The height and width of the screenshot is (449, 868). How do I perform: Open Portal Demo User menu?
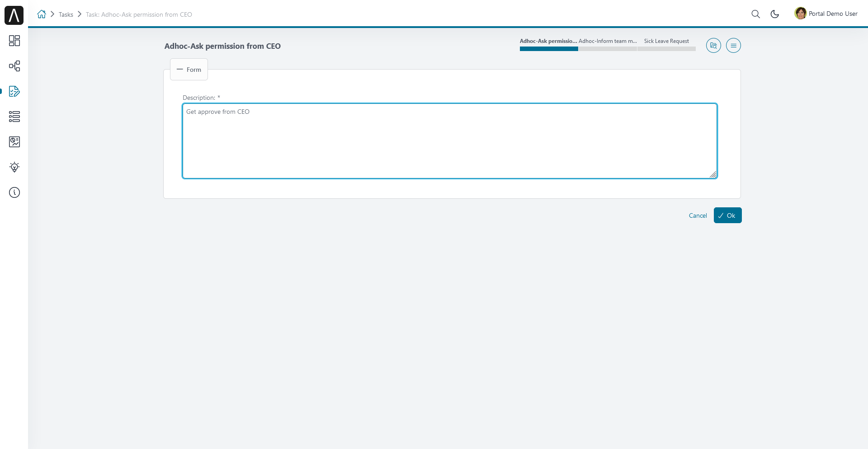click(x=826, y=14)
